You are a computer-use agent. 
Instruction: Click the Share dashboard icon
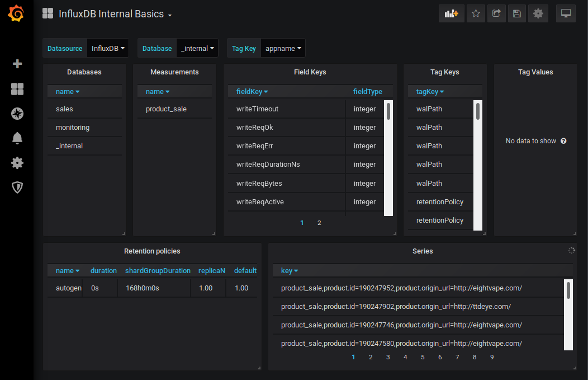pos(496,14)
